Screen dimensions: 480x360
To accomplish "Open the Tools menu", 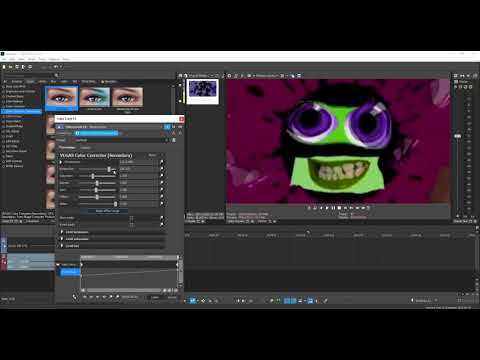I will tap(42, 59).
